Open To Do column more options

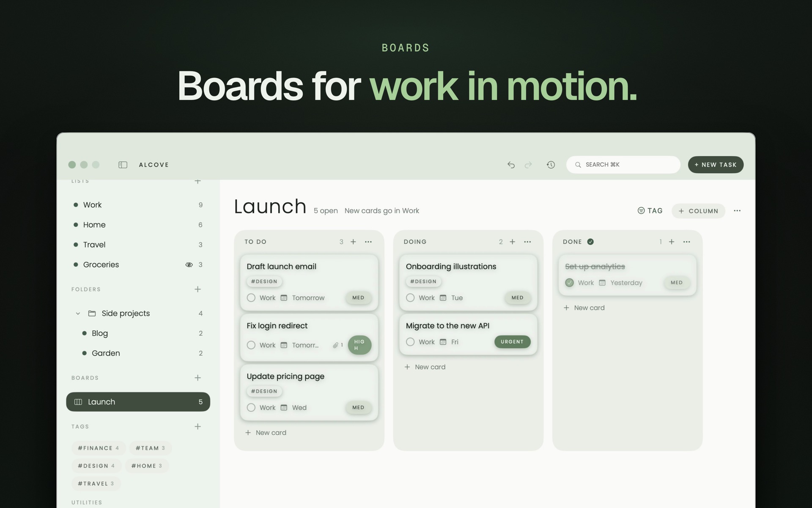pyautogui.click(x=368, y=242)
